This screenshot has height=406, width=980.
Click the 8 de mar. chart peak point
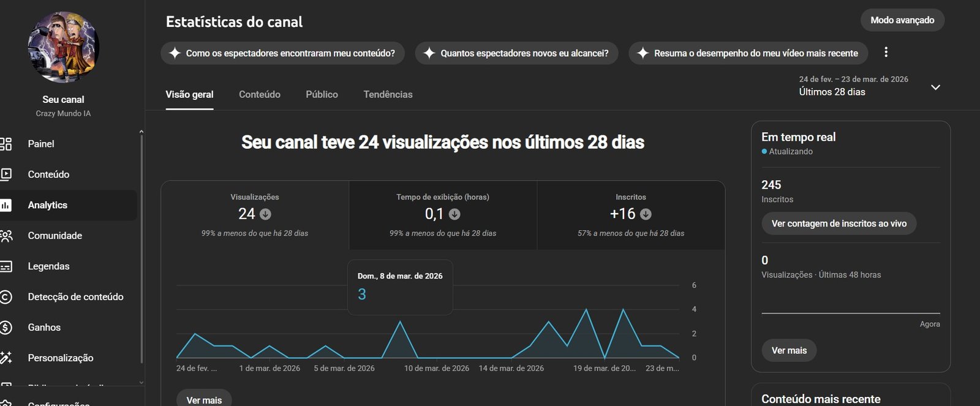[400, 321]
